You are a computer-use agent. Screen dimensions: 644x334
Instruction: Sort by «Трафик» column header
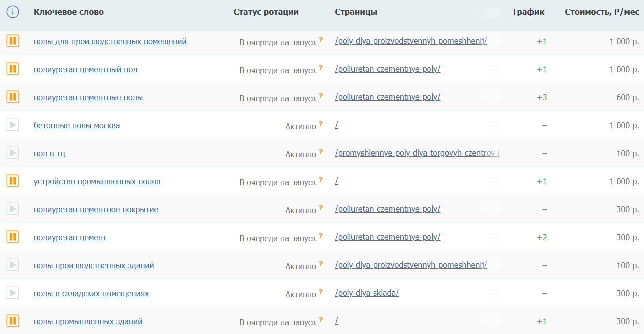pyautogui.click(x=528, y=12)
